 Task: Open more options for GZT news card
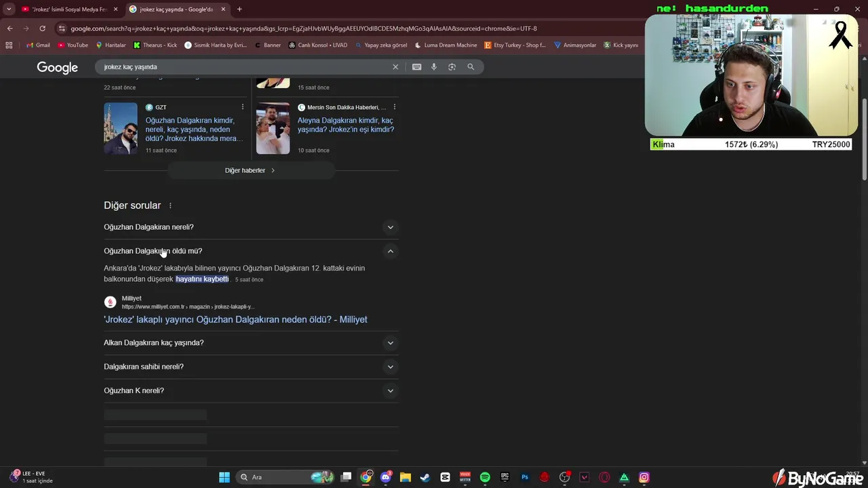coord(242,107)
